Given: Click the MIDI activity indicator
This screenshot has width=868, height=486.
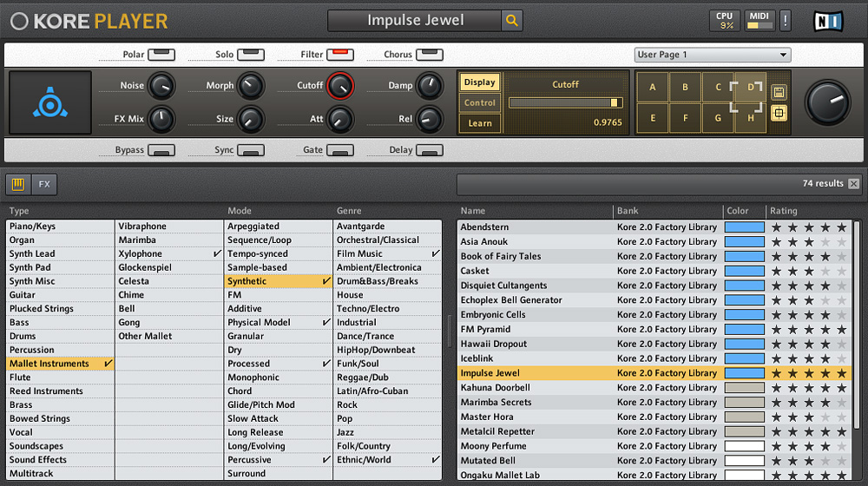Looking at the screenshot, I should [759, 21].
